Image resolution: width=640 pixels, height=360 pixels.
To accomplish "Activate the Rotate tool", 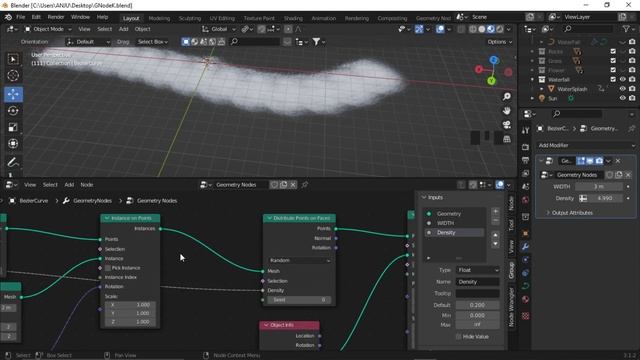I will click(x=13, y=111).
